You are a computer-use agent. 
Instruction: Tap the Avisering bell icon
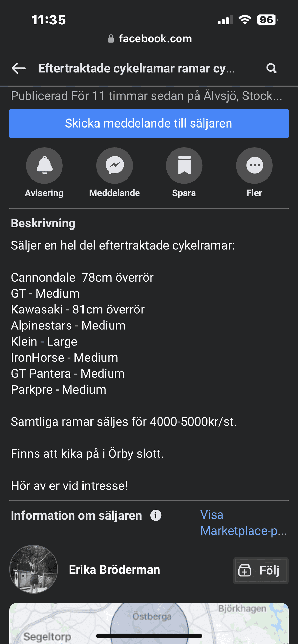coord(44,165)
